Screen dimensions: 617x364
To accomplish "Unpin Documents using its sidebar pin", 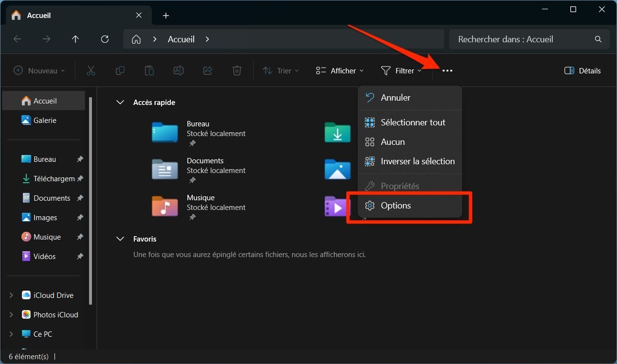I will point(80,198).
